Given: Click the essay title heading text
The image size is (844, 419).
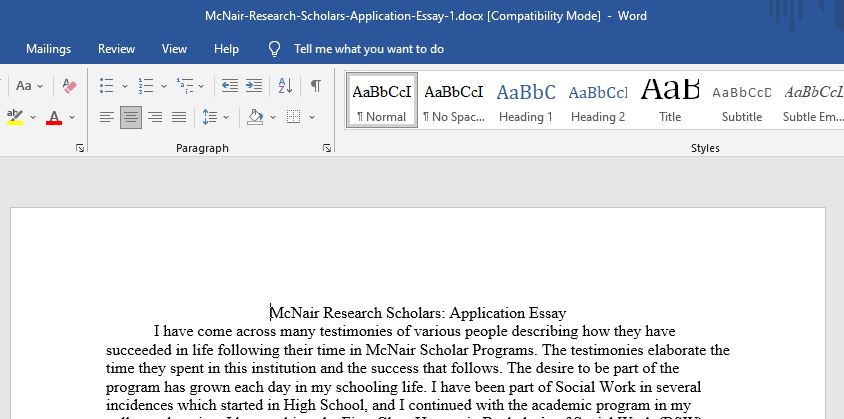Looking at the screenshot, I should point(418,313).
